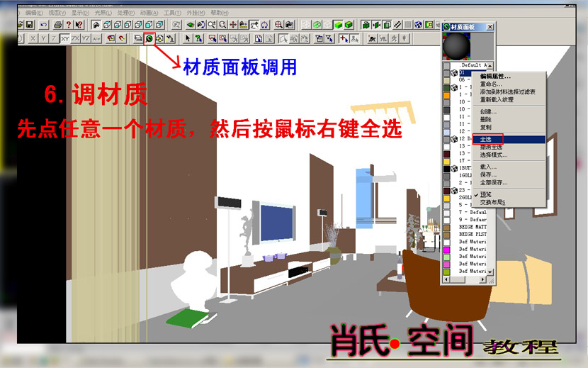Image resolution: width=588 pixels, height=368 pixels.
Task: Open the 工具(T) menu
Action: (172, 13)
